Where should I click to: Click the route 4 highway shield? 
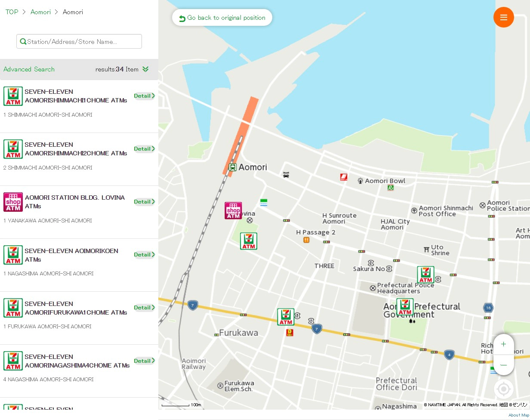point(449,355)
